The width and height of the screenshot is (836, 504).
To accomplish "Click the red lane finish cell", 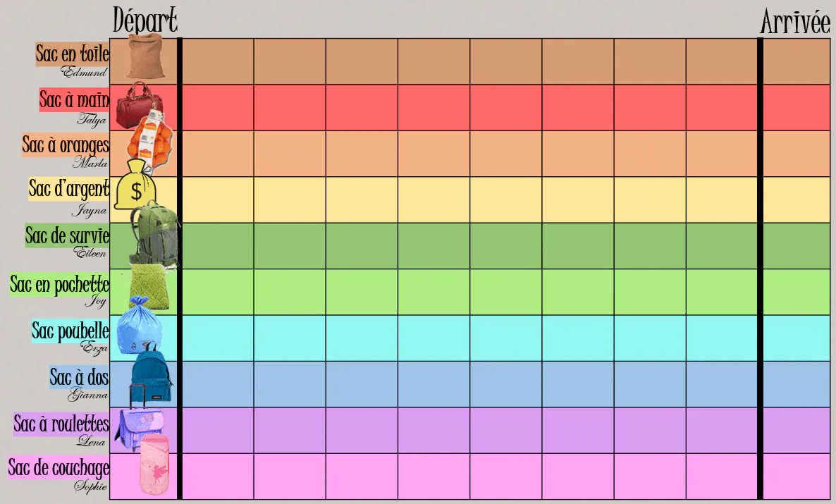I will coord(797,107).
